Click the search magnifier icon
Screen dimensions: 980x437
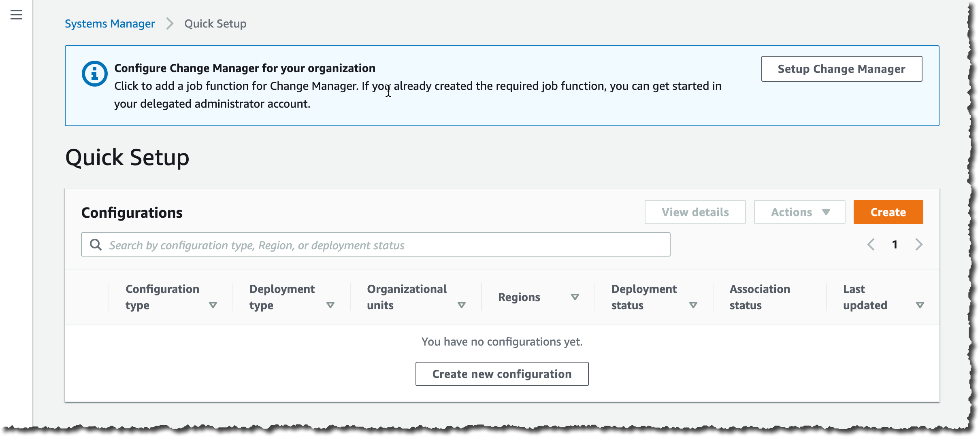pos(96,244)
